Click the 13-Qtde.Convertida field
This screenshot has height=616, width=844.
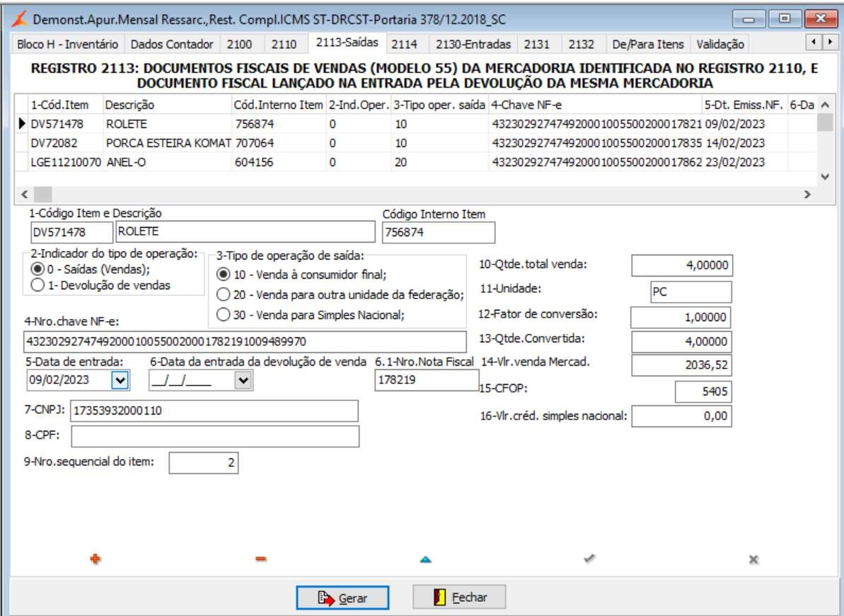(x=681, y=342)
